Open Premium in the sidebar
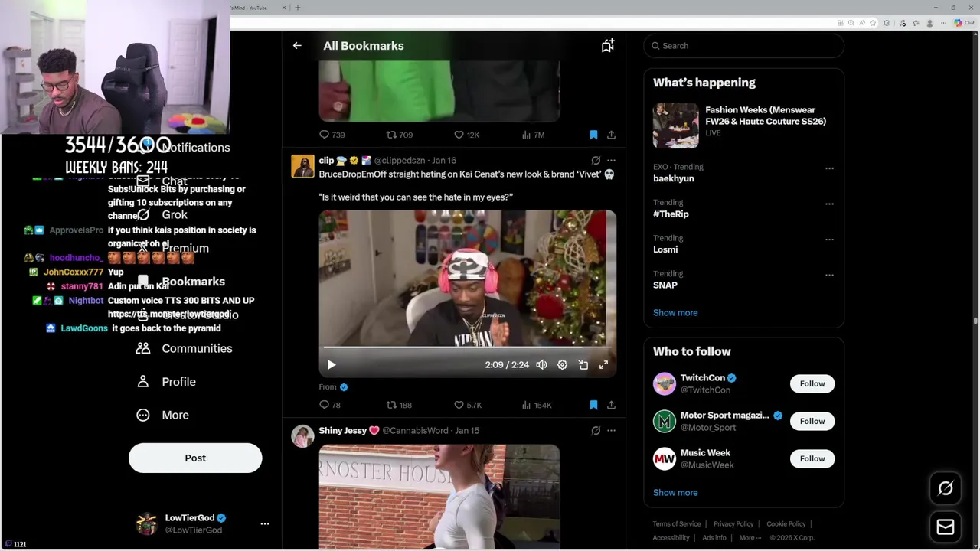Image resolution: width=980 pixels, height=551 pixels. 173,248
